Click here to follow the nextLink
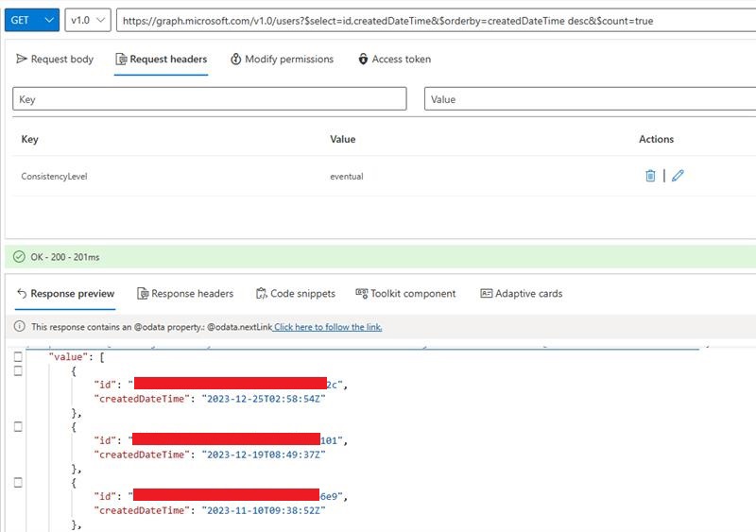 point(328,327)
